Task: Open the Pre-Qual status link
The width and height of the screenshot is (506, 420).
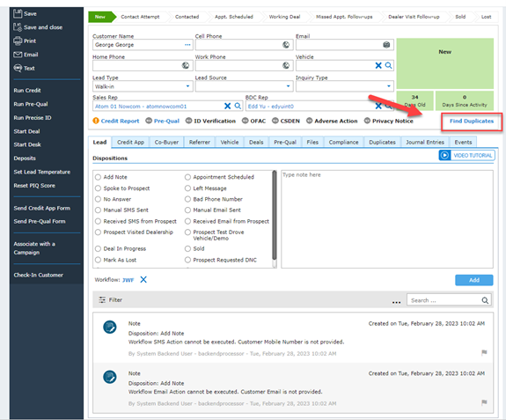Action: coord(166,121)
